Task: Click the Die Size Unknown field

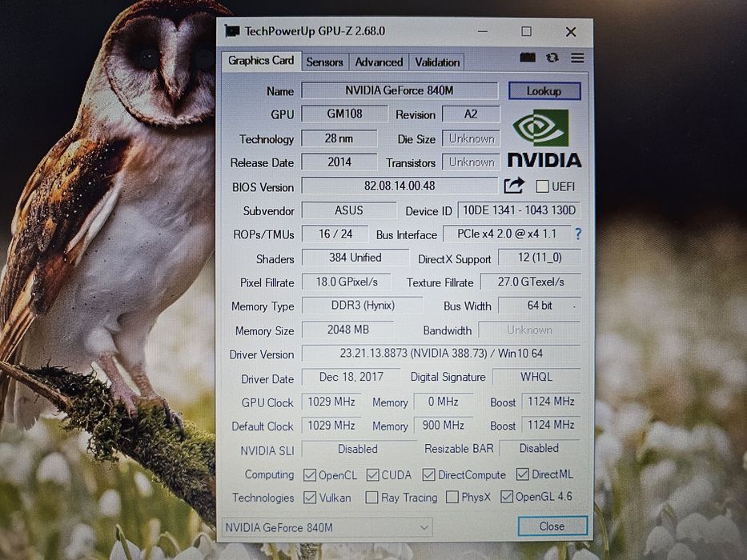Action: [x=471, y=138]
